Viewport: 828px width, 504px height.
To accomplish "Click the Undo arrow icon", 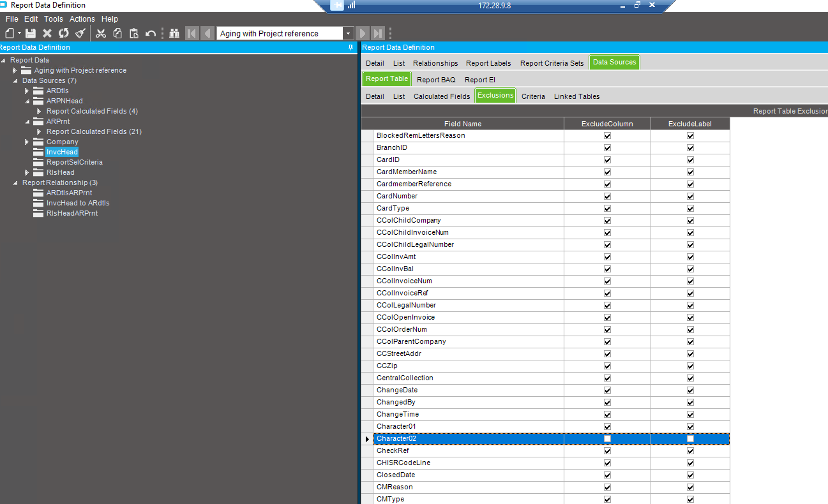I will (x=151, y=33).
